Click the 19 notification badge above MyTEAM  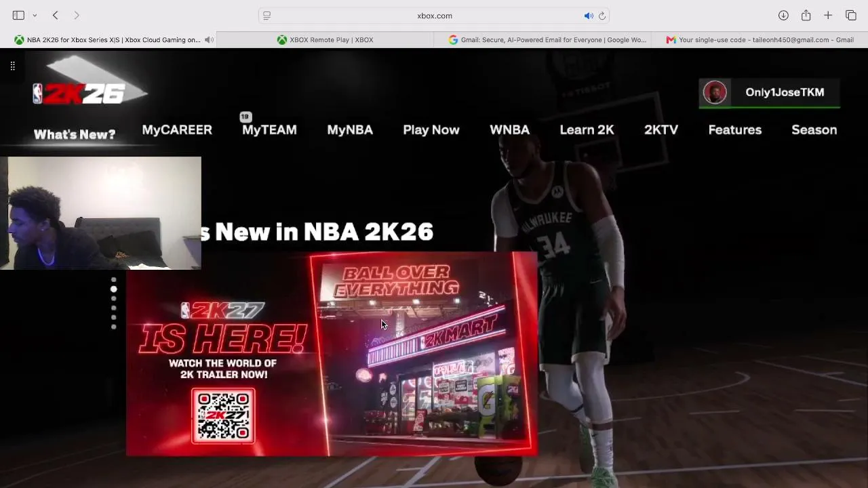(x=245, y=117)
